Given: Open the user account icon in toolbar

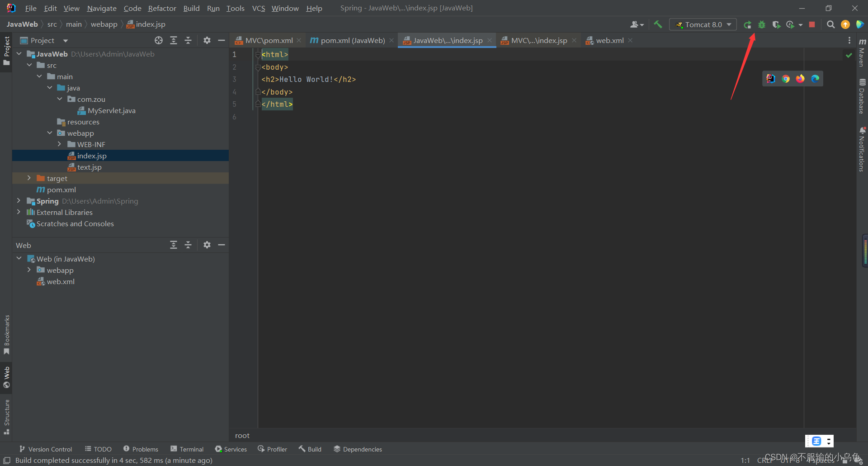Looking at the screenshot, I should click(x=637, y=25).
